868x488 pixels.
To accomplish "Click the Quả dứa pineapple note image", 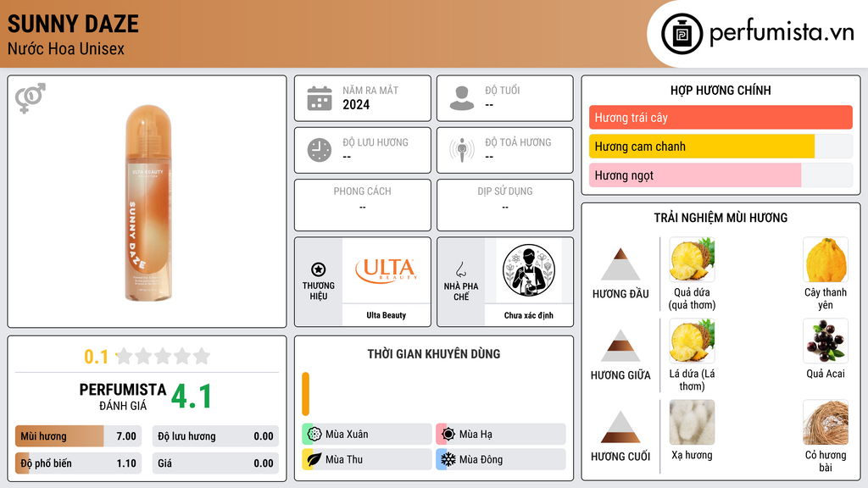I will coord(692,259).
